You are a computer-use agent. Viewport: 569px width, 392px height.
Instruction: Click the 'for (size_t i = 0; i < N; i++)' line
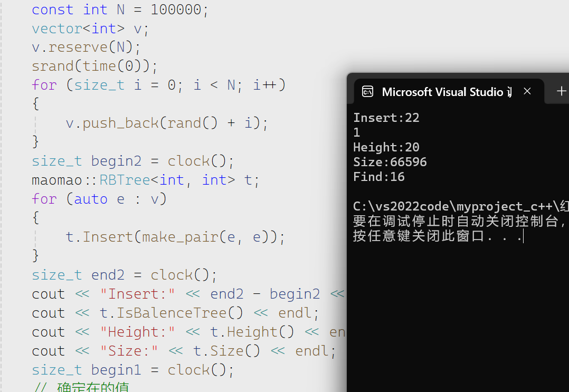tap(159, 85)
